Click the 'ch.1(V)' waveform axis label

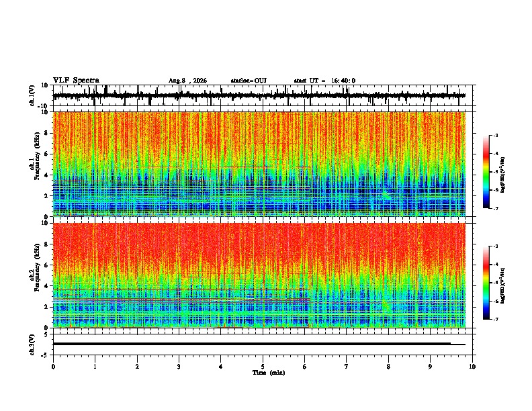point(32,95)
